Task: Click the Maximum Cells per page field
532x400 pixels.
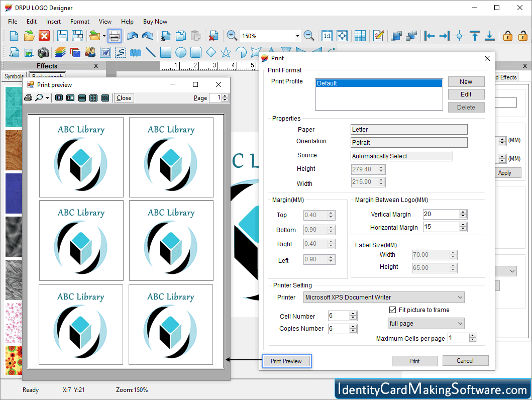Action: coord(458,338)
